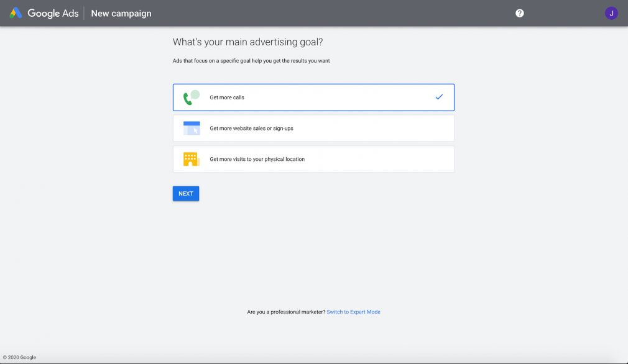Click the Google Ads logo icon

[x=16, y=13]
